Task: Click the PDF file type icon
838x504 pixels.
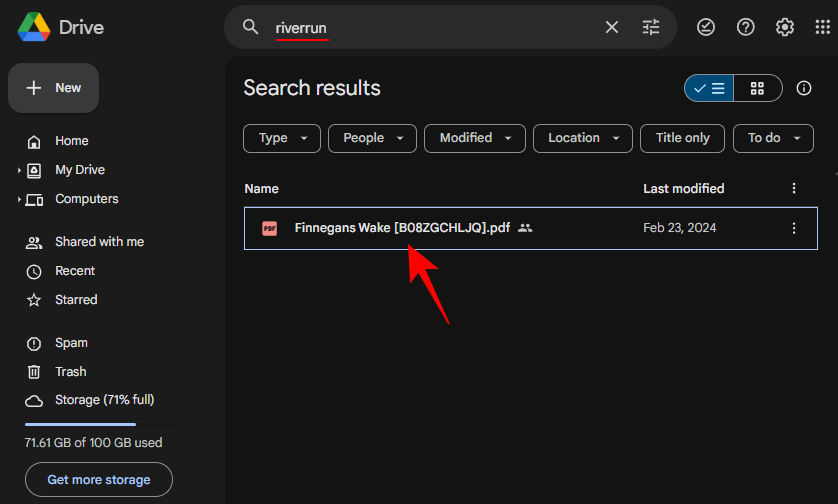Action: tap(269, 228)
